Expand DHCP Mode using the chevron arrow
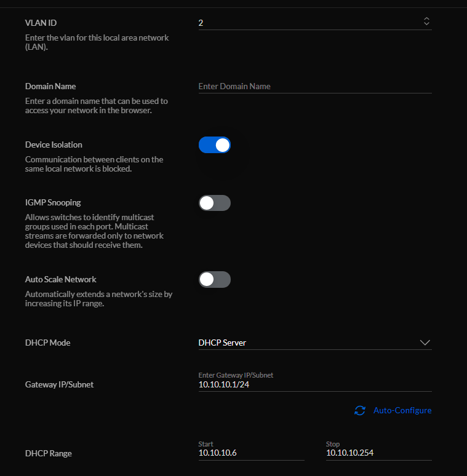Viewport: 467px width, 476px height. (425, 343)
